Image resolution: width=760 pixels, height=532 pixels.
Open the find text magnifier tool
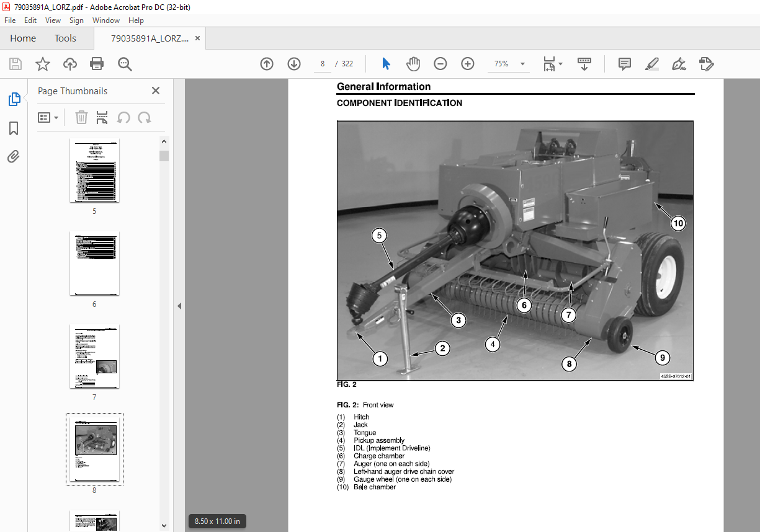click(125, 64)
